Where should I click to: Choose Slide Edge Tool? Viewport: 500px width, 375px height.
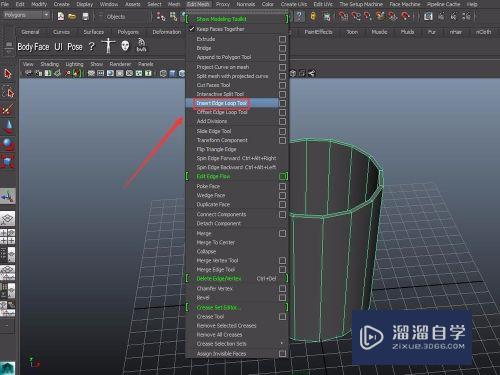tap(214, 131)
